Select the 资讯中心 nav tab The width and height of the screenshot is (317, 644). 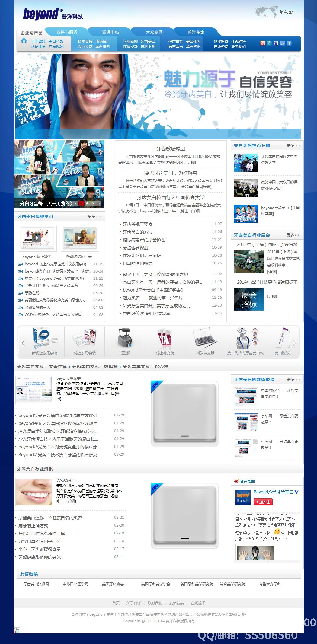pyautogui.click(x=110, y=32)
